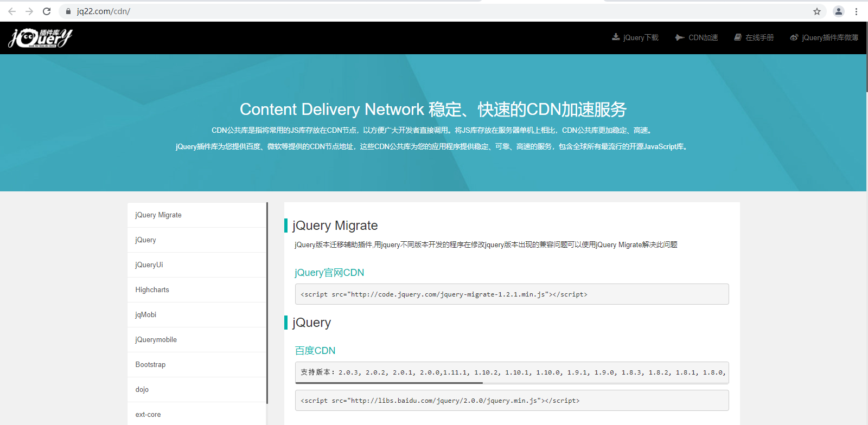Image resolution: width=868 pixels, height=425 pixels.
Task: Open jQuerymobile in the sidebar list
Action: pyautogui.click(x=197, y=340)
